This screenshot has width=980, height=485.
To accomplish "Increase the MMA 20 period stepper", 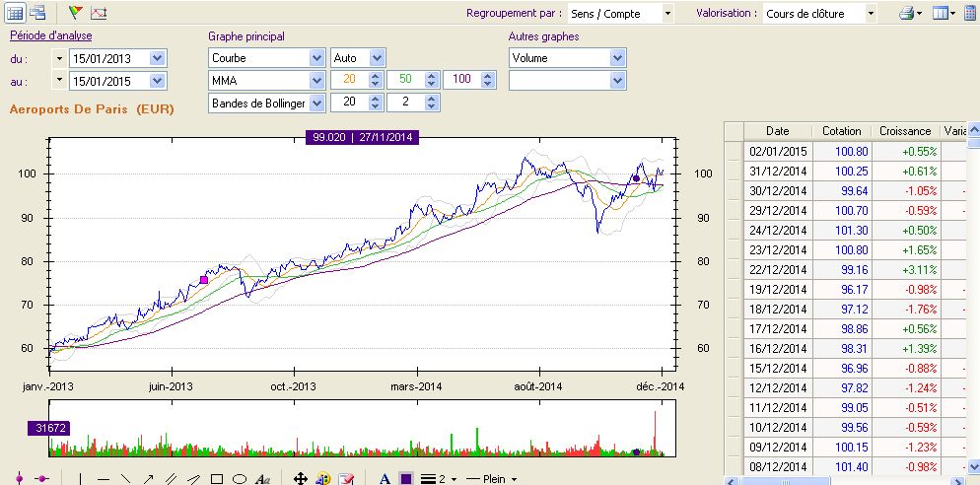I will click(x=374, y=76).
